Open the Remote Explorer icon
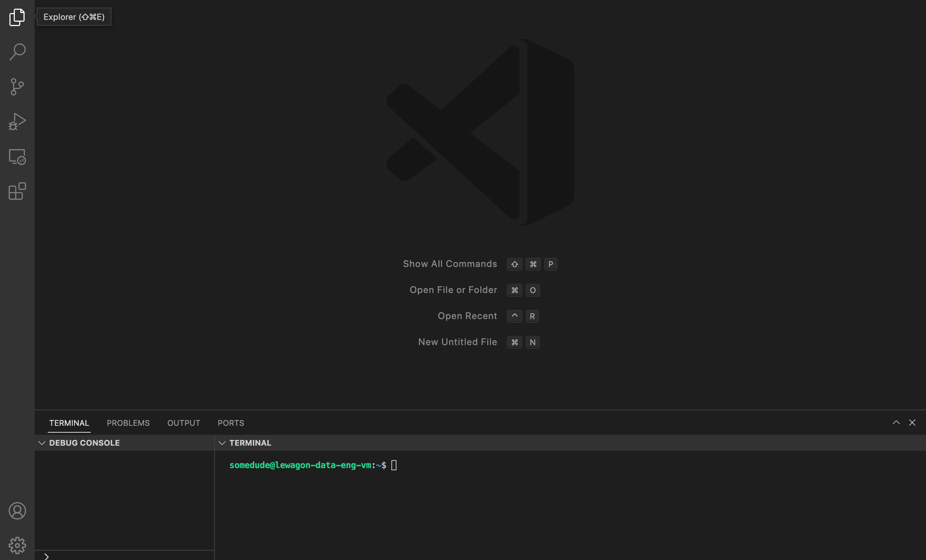The width and height of the screenshot is (926, 560). [x=17, y=157]
